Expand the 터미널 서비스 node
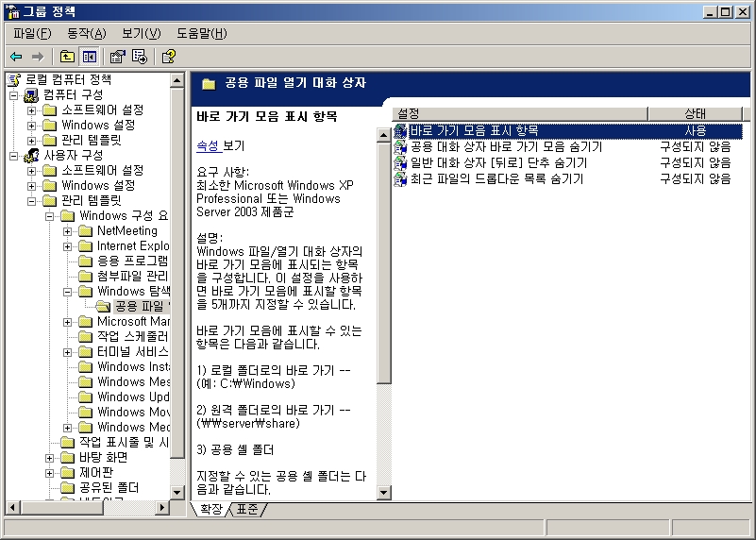 click(x=68, y=352)
